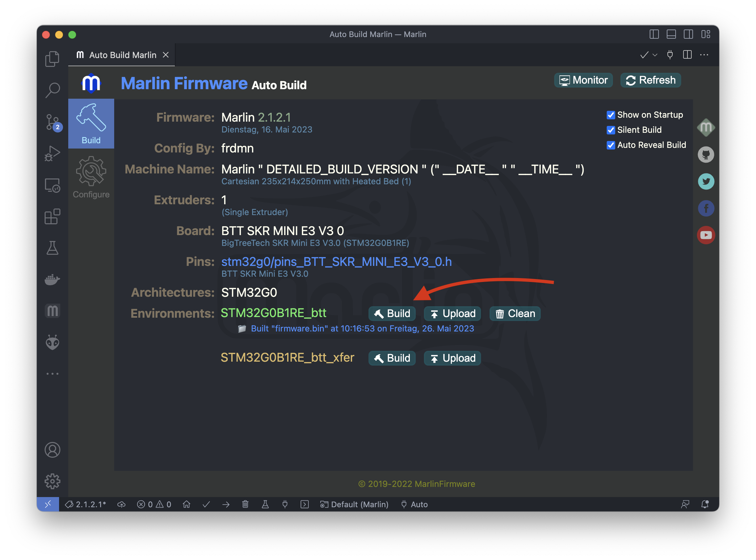The width and height of the screenshot is (756, 560).
Task: Open the Docker whale icon in sidebar
Action: pos(52,280)
